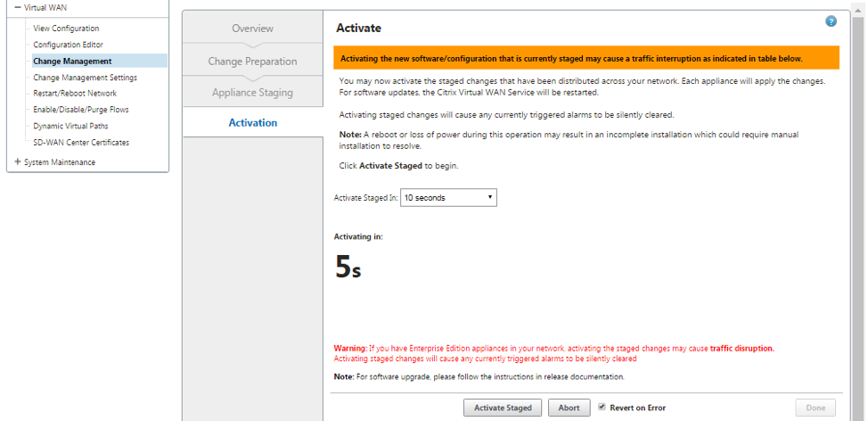Click the Done button
Screen dimensions: 868x421
815,408
